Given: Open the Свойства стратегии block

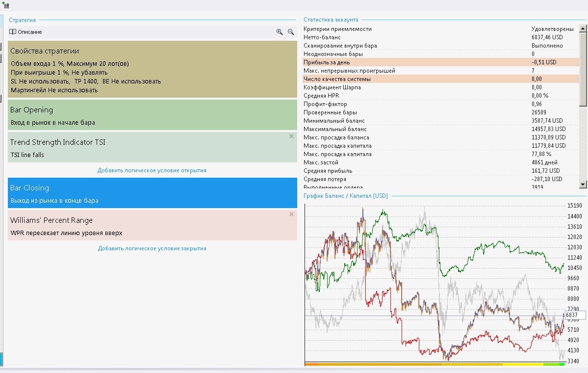Looking at the screenshot, I should (x=152, y=69).
